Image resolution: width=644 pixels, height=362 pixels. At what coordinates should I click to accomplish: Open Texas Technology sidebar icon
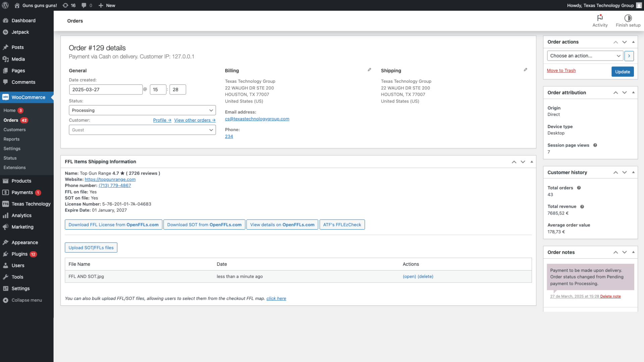click(5, 204)
